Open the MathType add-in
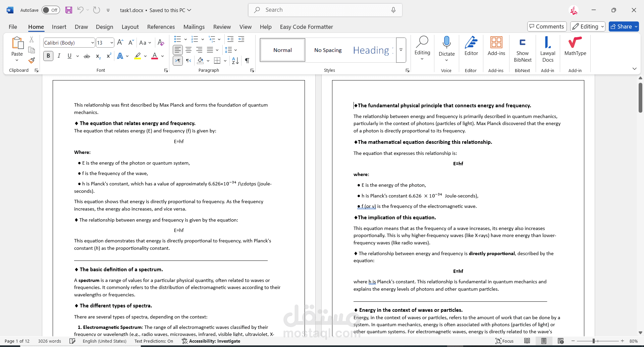Image resolution: width=644 pixels, height=347 pixels. coord(575,47)
